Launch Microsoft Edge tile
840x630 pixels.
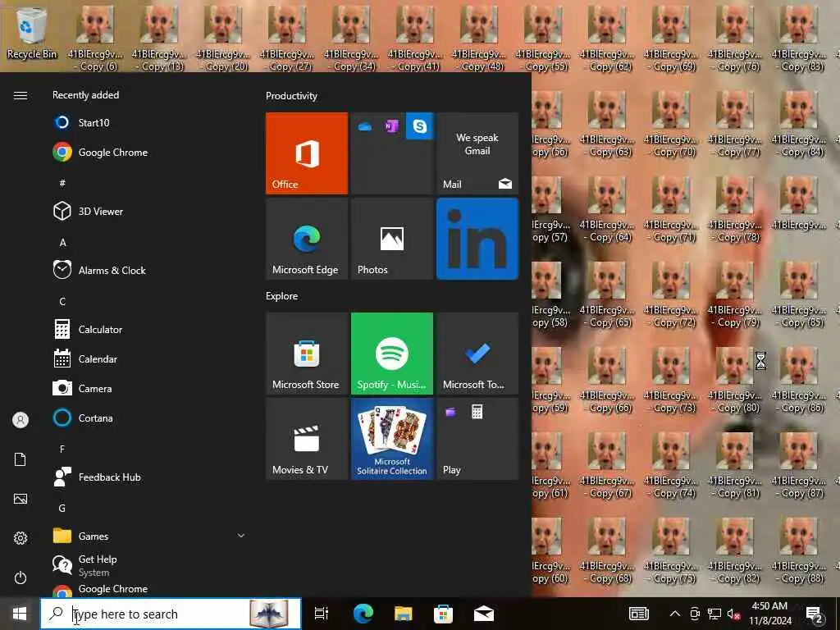(307, 239)
